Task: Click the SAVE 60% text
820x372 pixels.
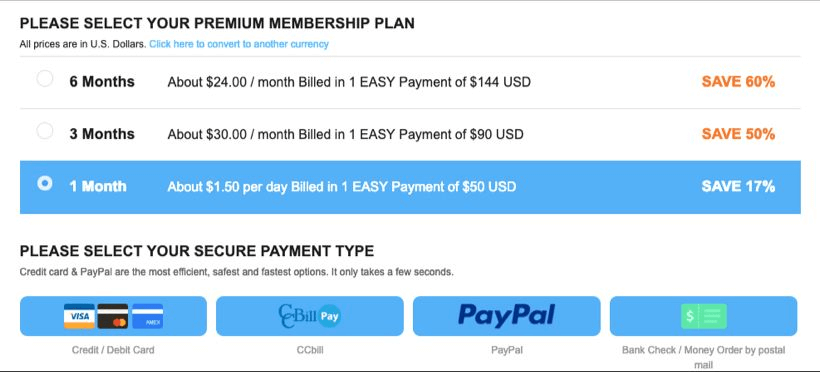Action: point(738,82)
